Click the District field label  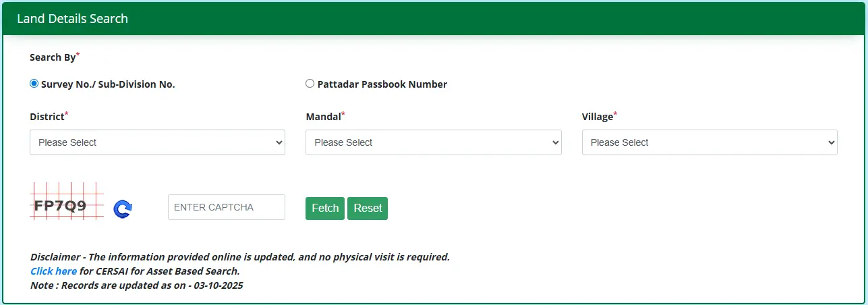[47, 117]
